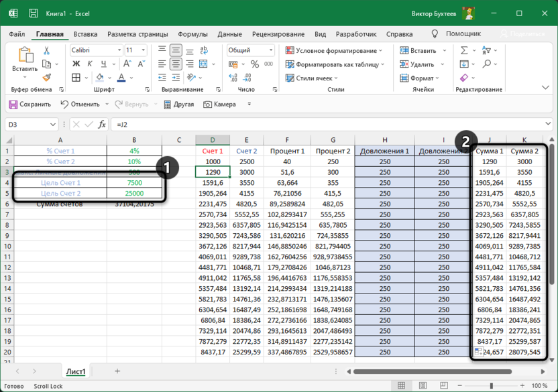Click the AutoSum sigma icon
Viewport: 558px width, 392px height.
pyautogui.click(x=465, y=50)
